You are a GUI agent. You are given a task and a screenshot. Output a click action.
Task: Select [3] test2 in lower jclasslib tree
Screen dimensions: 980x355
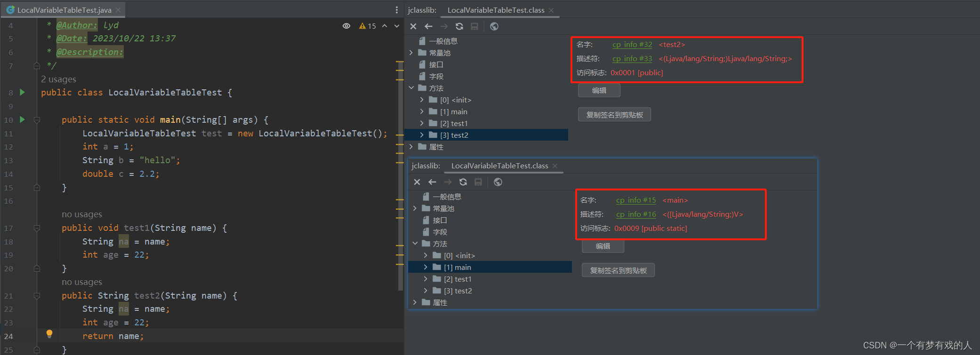(458, 291)
